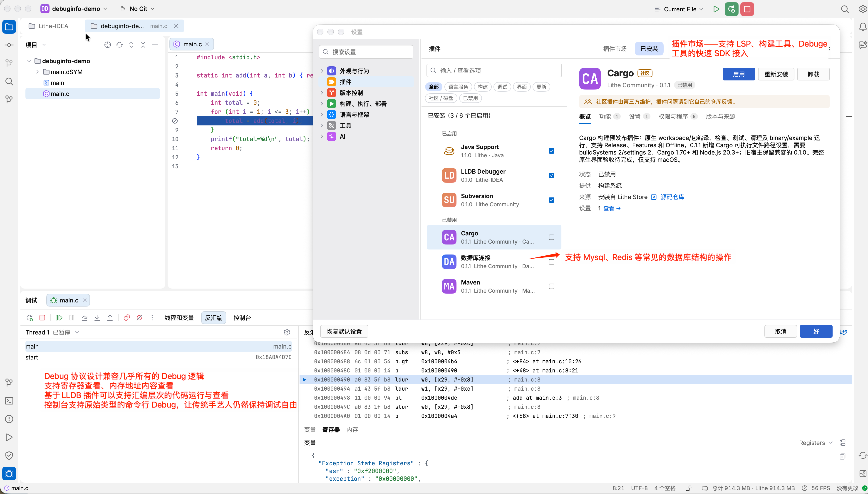Click the 好 button

816,332
